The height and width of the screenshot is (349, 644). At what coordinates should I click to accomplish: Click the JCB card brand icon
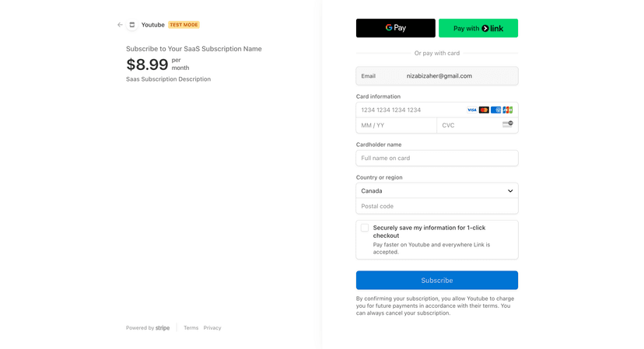click(x=508, y=110)
